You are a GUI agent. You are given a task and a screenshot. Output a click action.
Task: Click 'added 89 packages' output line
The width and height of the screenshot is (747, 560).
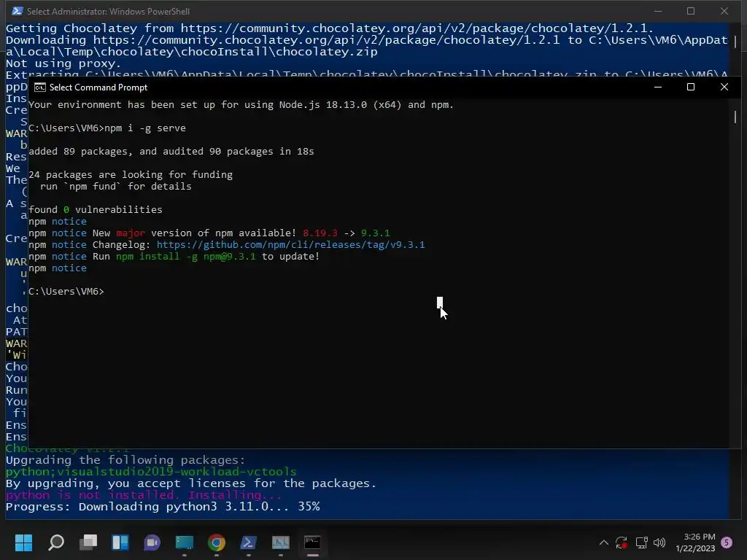click(171, 152)
